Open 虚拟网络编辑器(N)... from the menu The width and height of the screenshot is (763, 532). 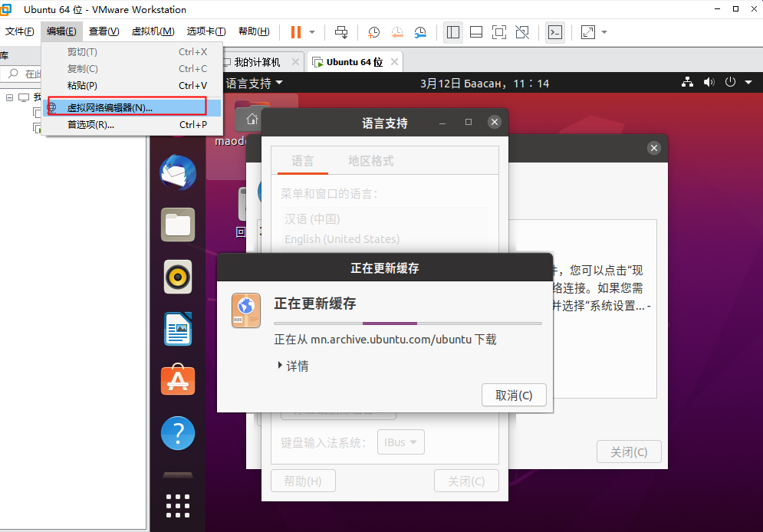pos(133,107)
